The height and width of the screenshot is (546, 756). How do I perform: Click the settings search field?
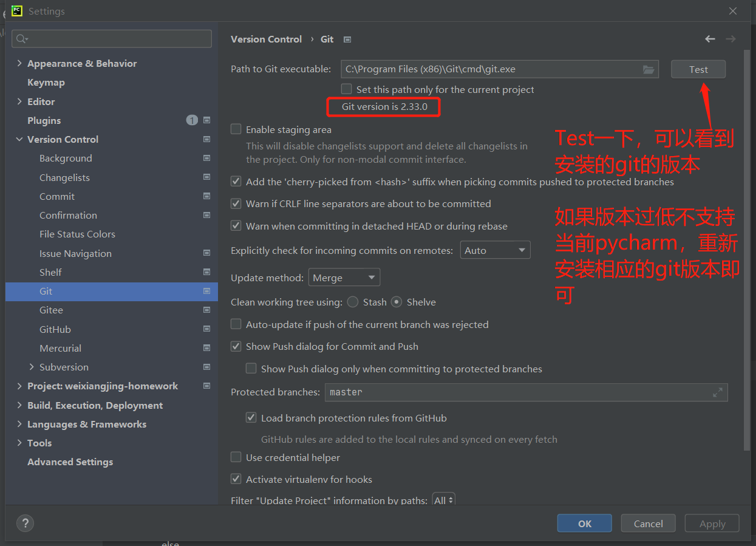(x=112, y=39)
